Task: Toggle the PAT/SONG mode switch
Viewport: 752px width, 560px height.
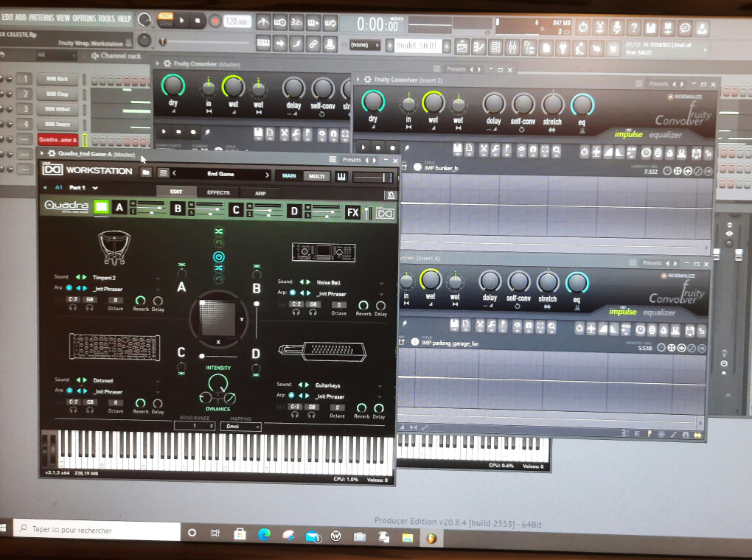Action: 165,19
